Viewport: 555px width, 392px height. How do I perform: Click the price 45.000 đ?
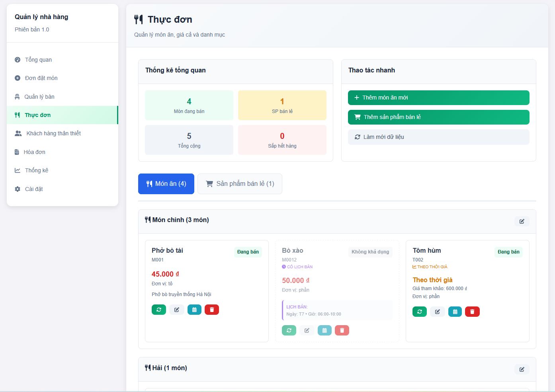165,274
